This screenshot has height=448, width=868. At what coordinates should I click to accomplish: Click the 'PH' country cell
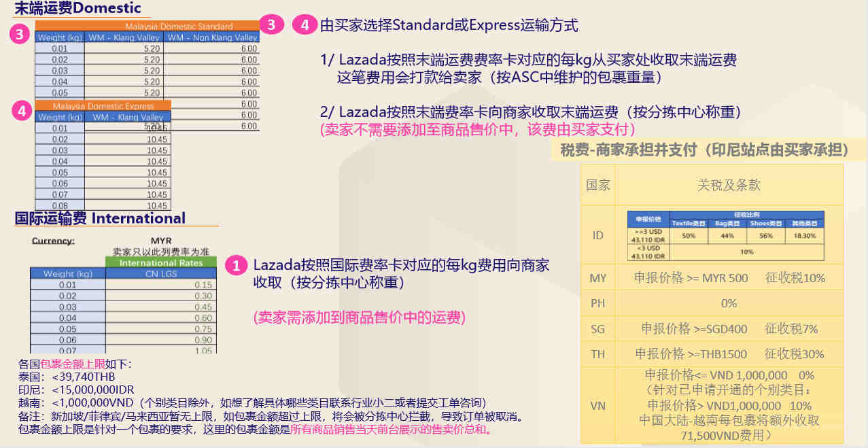(598, 303)
